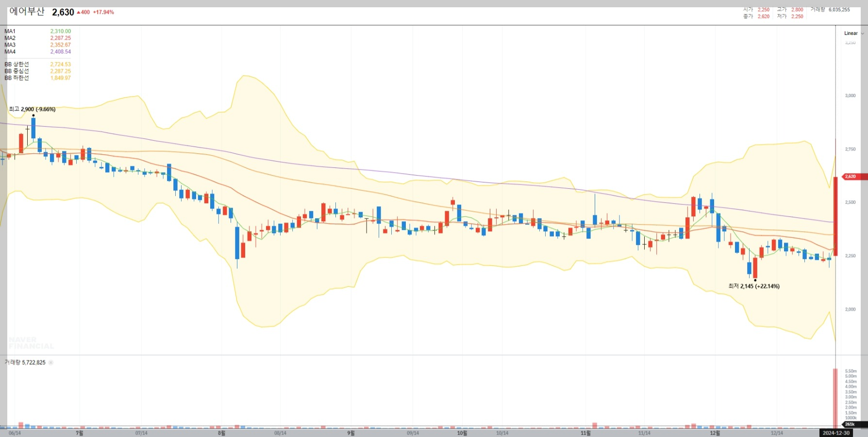Select the MA4 legend row value 2,408.54
The image size is (868, 437).
[x=61, y=51]
